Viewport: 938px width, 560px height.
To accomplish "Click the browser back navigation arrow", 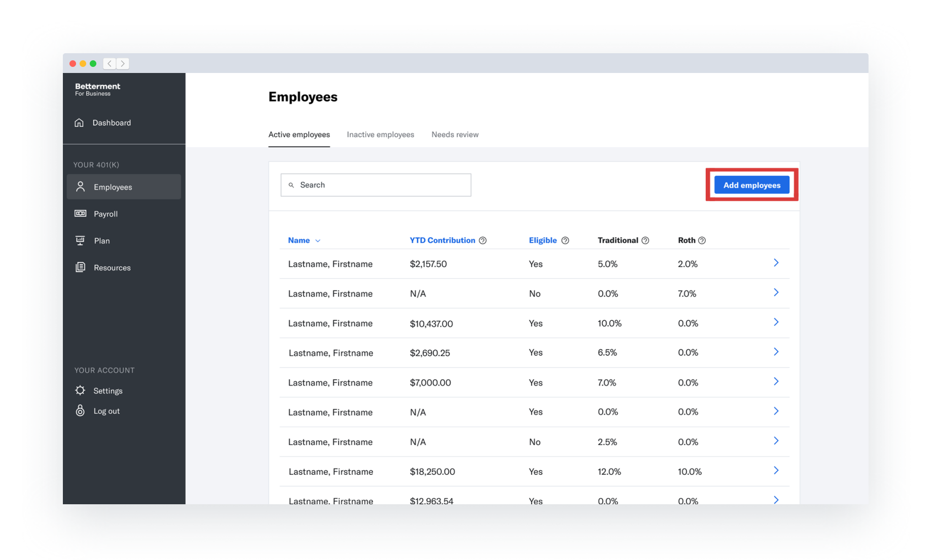I will (x=110, y=63).
